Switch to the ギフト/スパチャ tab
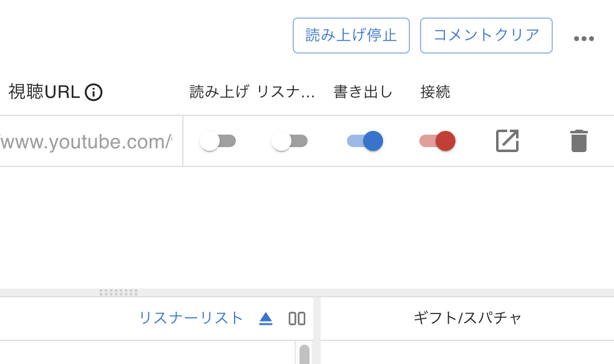Screen dimensions: 614x364 467,318
